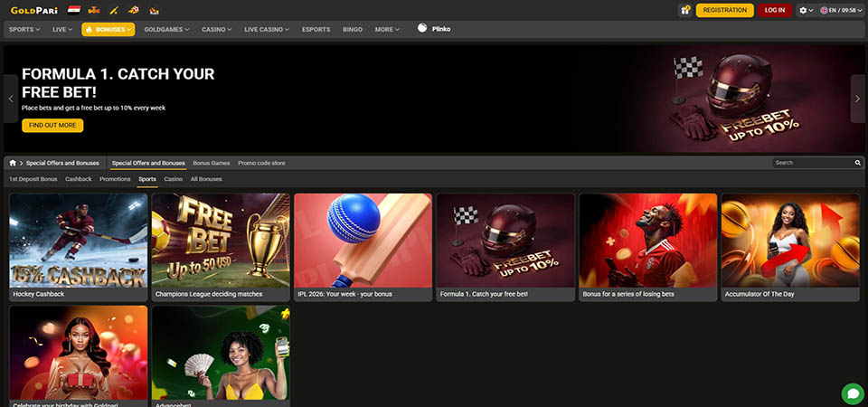868x407 pixels.
Task: Open the IPL 2026 cricket card image
Action: (363, 241)
